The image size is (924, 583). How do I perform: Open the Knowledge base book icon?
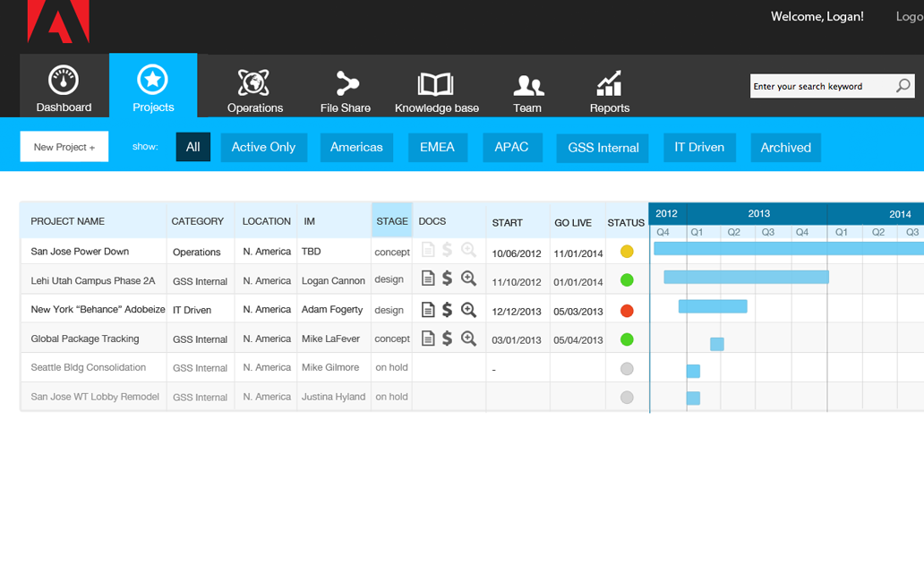[x=436, y=84]
